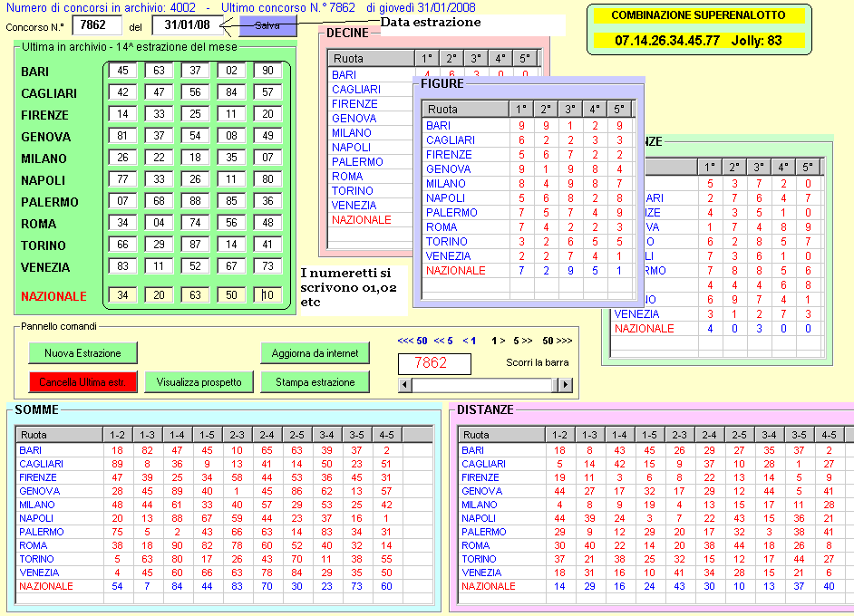Viewport: 854px width, 616px height.
Task: Advance five draws with 5 >>
Action: (x=523, y=341)
